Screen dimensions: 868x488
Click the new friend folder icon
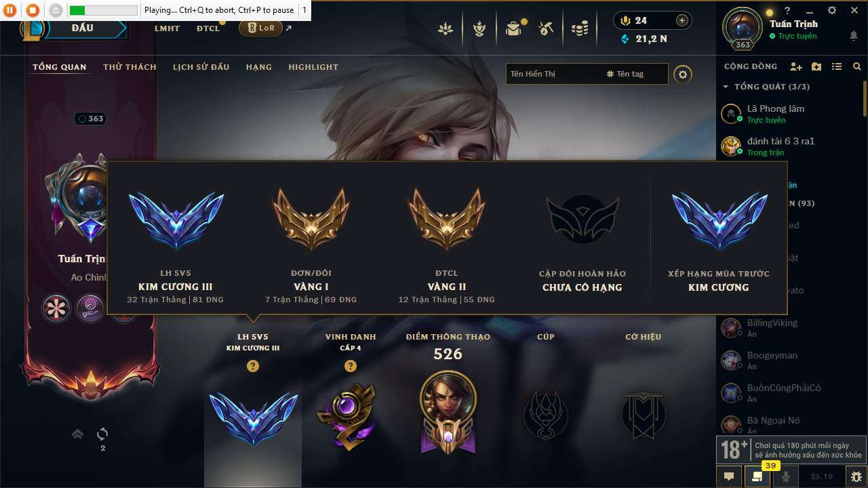816,66
